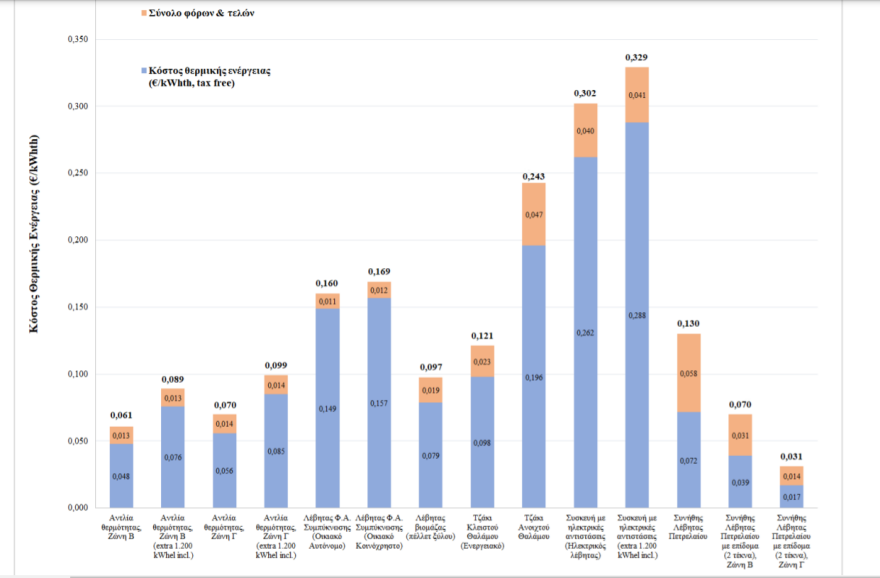Click the orange bar segment labeled 0,047
The width and height of the screenshot is (880, 578).
(x=534, y=214)
